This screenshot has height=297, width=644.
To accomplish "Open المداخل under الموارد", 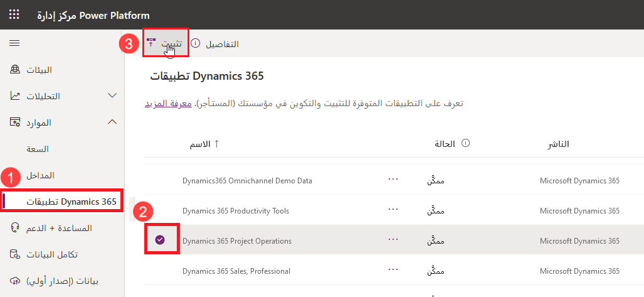I will (41, 175).
